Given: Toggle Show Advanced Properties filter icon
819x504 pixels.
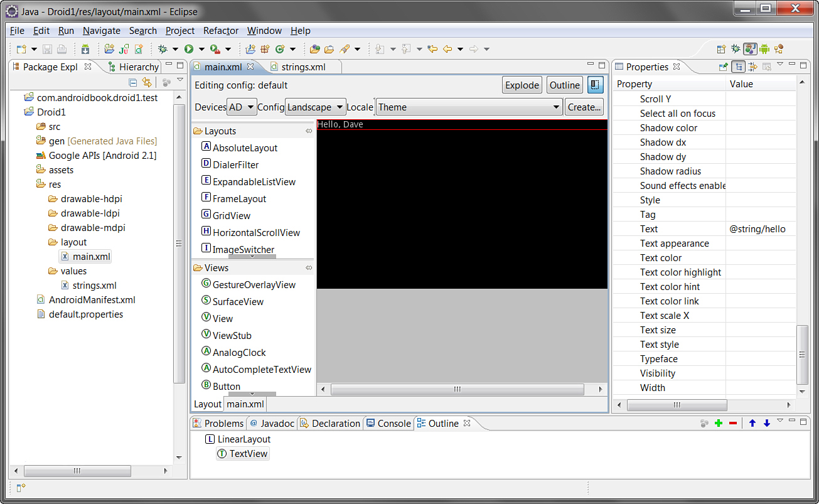Looking at the screenshot, I should coord(752,67).
